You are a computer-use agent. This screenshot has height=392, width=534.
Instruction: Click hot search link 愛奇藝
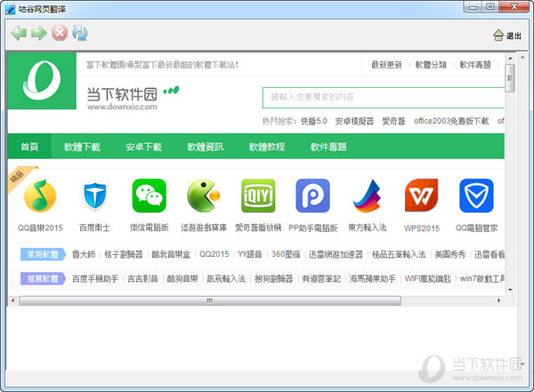[x=393, y=121]
